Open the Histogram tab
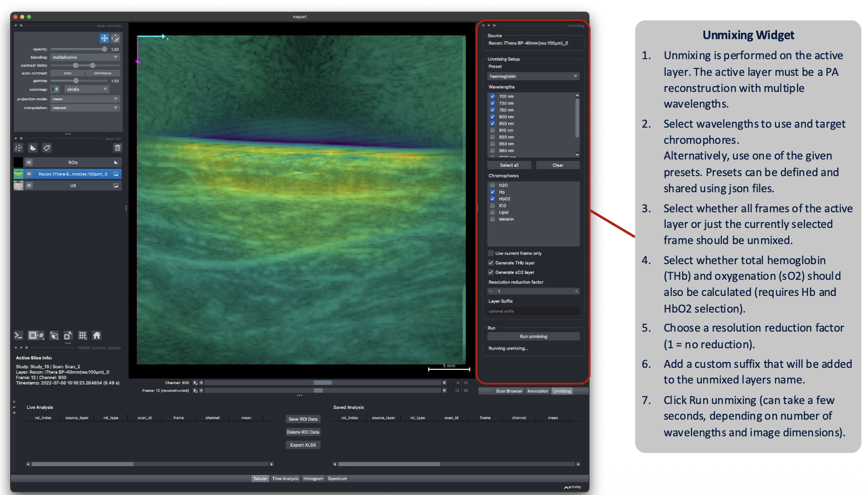 [313, 479]
